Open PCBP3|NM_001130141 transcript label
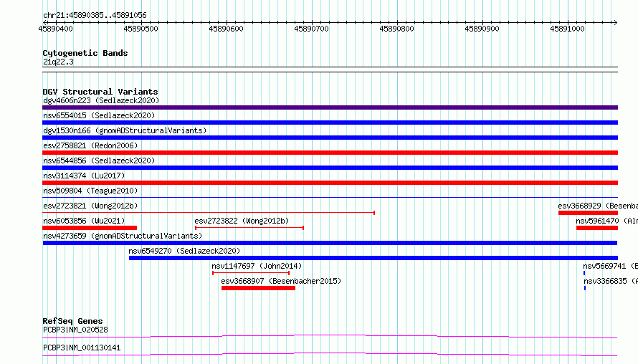The image size is (638, 364). (x=82, y=348)
